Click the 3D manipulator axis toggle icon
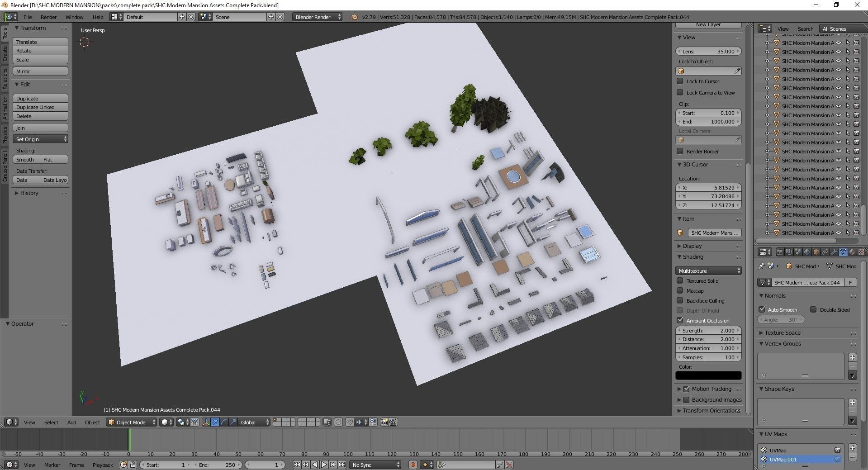 [x=206, y=422]
